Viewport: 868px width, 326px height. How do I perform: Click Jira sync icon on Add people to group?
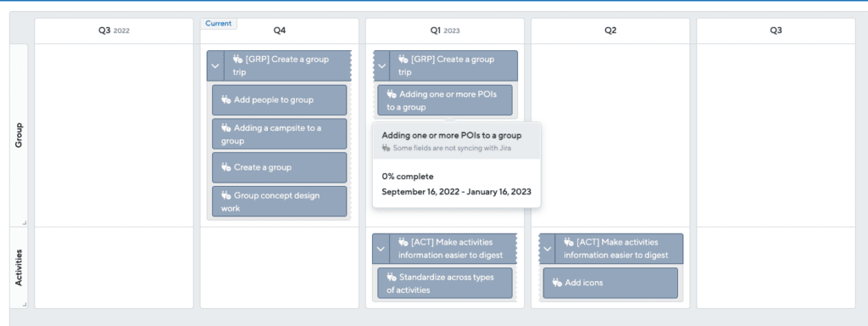pos(225,100)
